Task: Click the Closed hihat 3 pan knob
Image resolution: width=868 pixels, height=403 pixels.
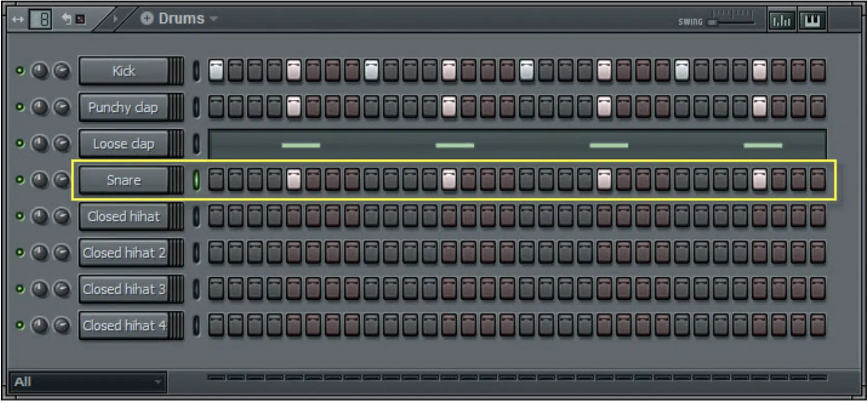Action: (x=40, y=289)
